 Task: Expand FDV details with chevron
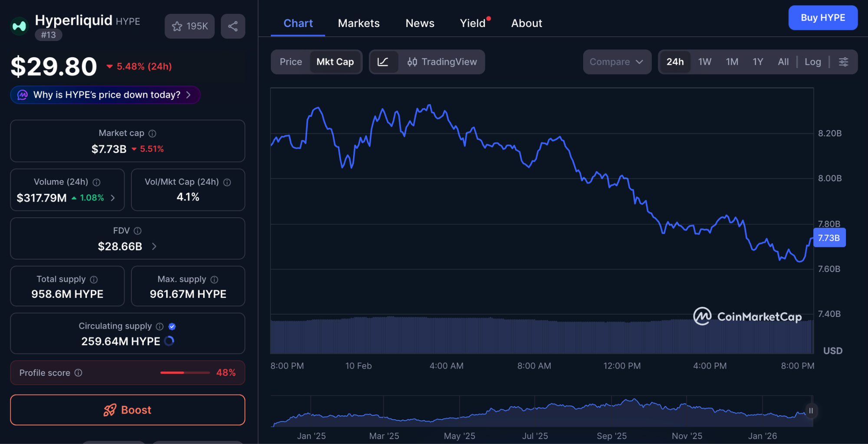tap(154, 246)
